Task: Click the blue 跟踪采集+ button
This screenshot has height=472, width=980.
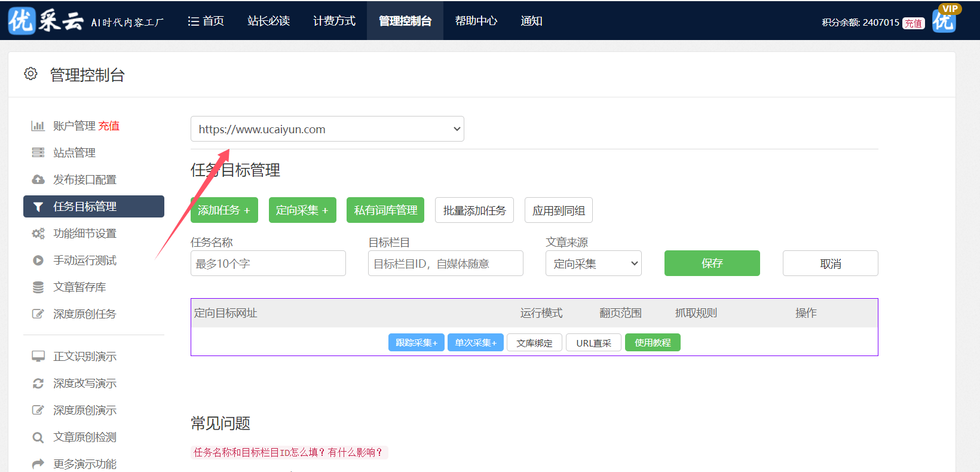Action: tap(416, 343)
